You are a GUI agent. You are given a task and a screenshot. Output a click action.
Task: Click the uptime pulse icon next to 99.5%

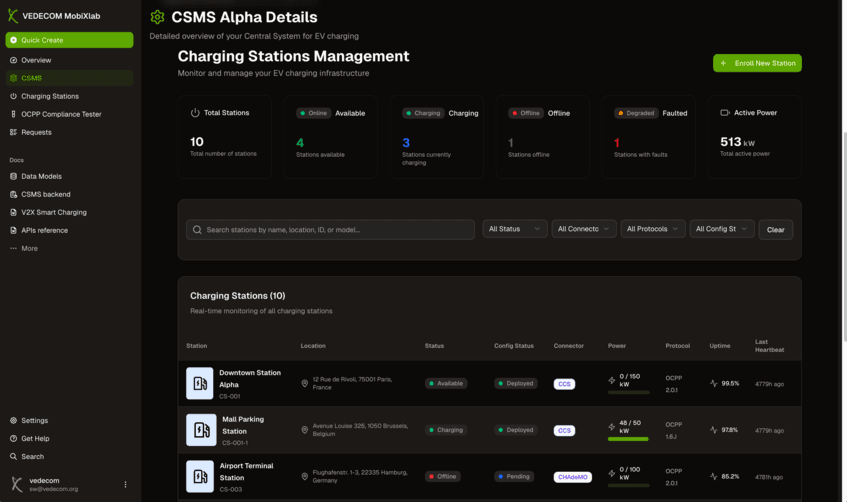(714, 383)
